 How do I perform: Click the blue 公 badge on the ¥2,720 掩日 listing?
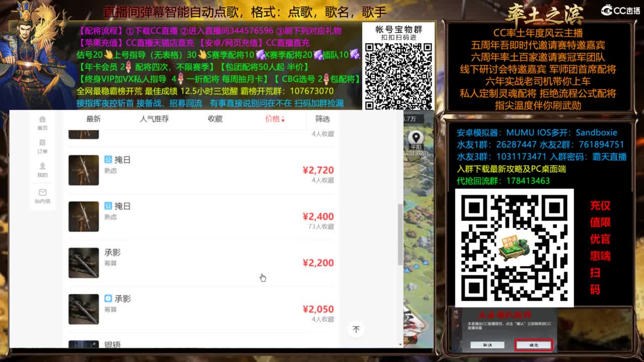tap(108, 159)
